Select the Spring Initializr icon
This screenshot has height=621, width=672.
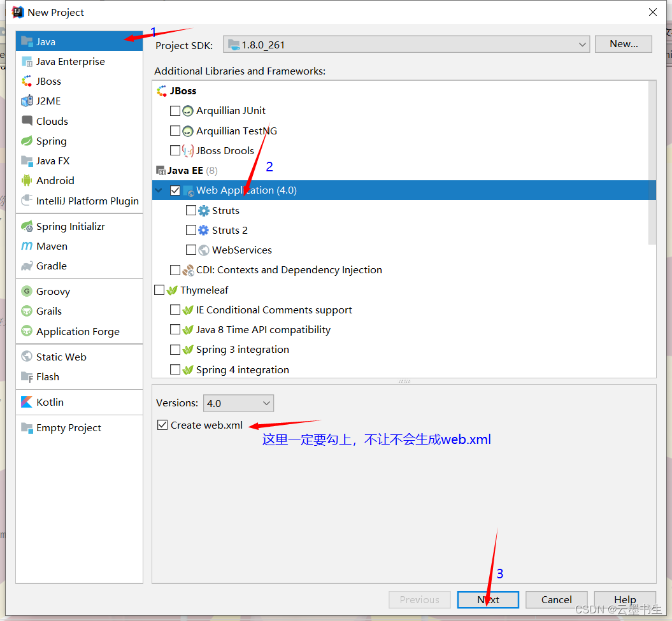pos(27,226)
